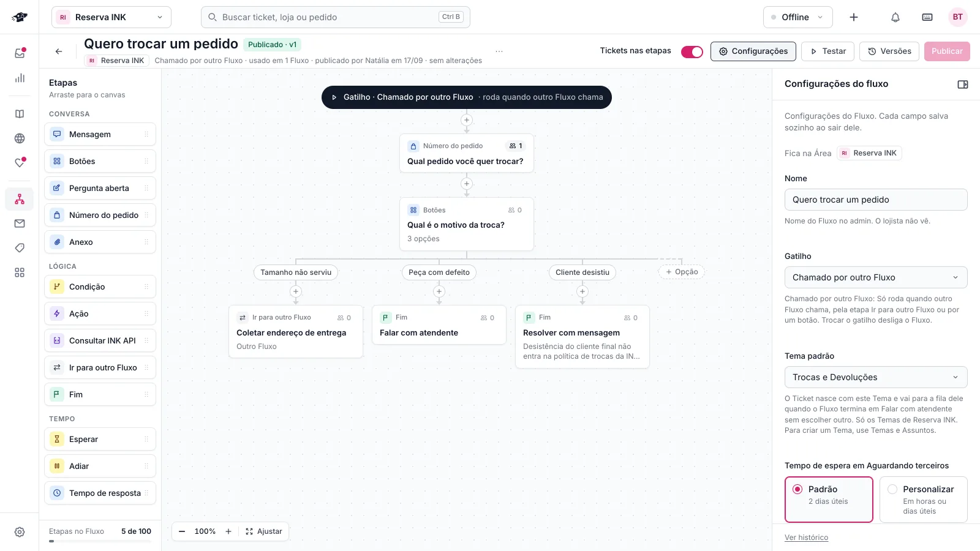The width and height of the screenshot is (980, 551).
Task: Select the Personalizar wait time option
Action: (924, 500)
